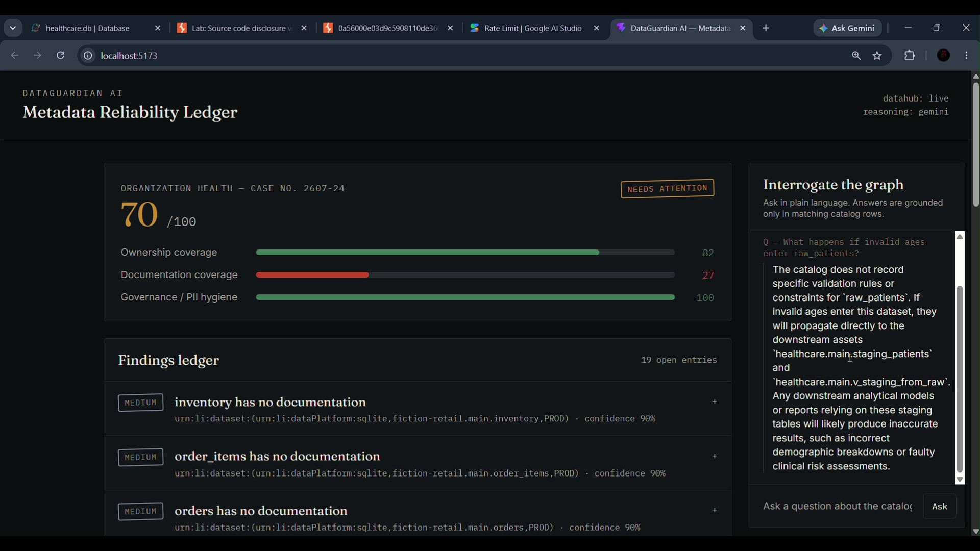Click the datahub: live status text
The image size is (980, 551).
click(916, 98)
